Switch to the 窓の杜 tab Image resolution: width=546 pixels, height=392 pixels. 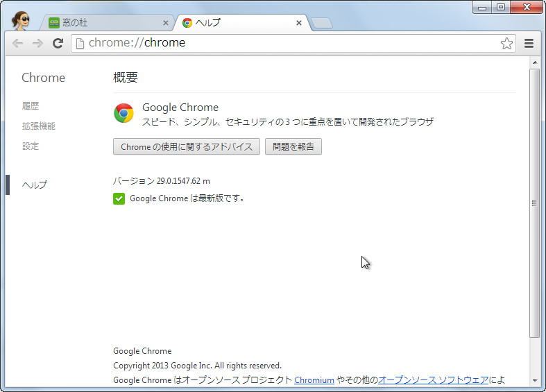[x=106, y=23]
